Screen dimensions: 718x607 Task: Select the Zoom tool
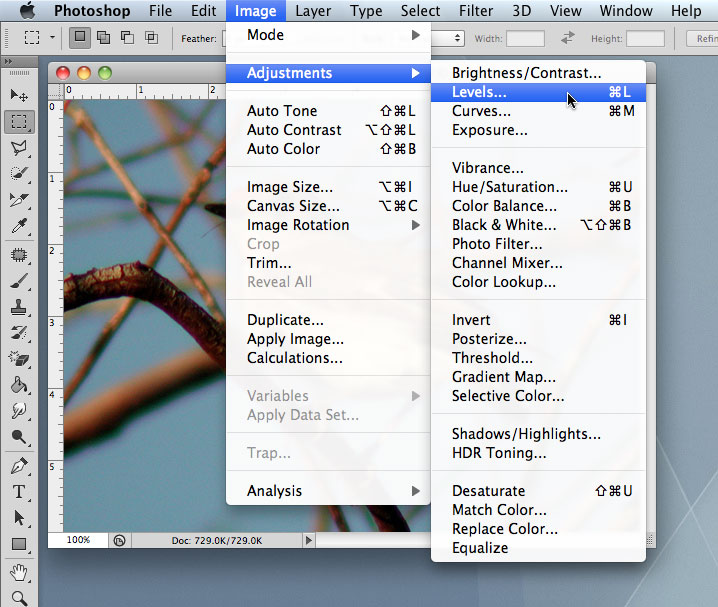[19, 598]
